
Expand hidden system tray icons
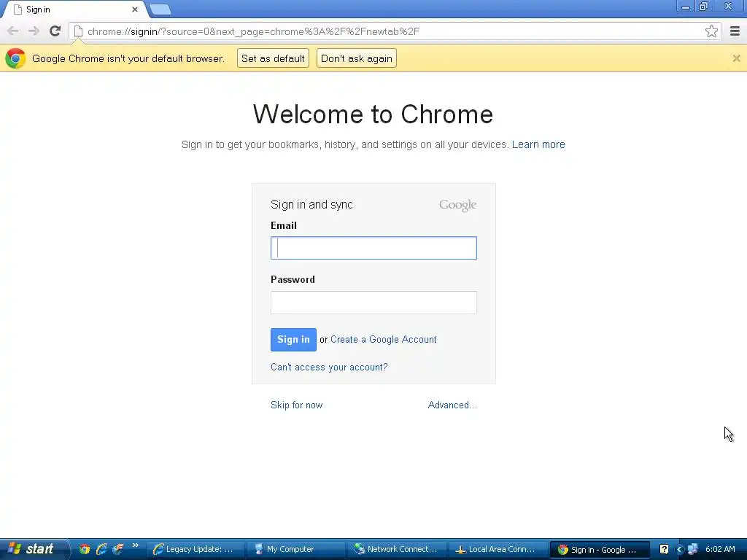679,549
